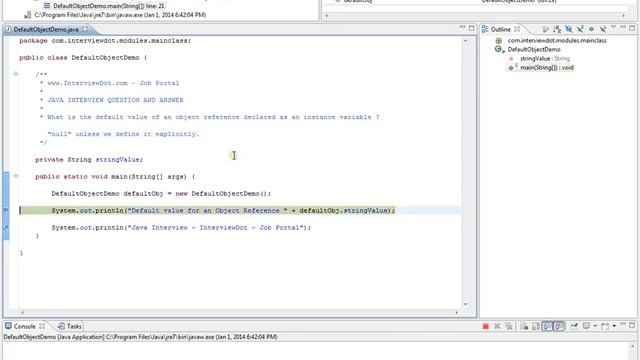This screenshot has height=360, width=640.
Task: Minimize the Console view
Action: pyautogui.click(x=622, y=324)
